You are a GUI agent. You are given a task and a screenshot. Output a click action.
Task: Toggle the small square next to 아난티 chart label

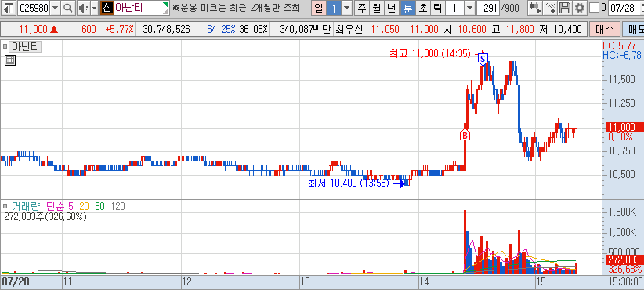(x=5, y=46)
